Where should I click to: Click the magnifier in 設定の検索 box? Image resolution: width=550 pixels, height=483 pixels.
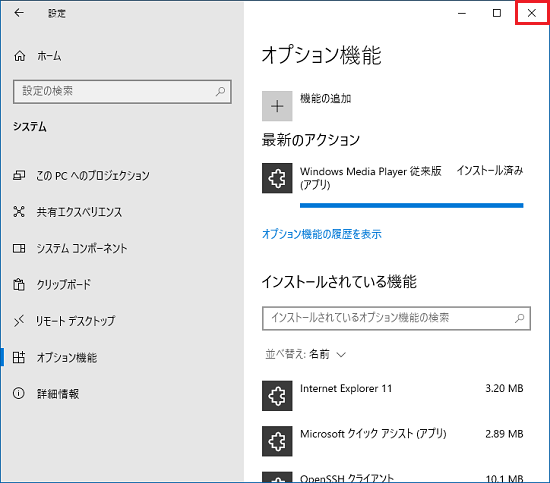point(220,92)
